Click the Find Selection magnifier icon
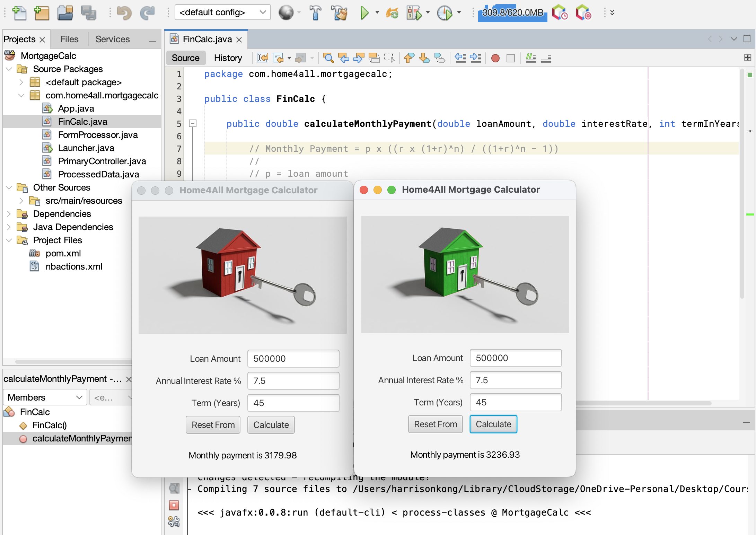 (328, 58)
